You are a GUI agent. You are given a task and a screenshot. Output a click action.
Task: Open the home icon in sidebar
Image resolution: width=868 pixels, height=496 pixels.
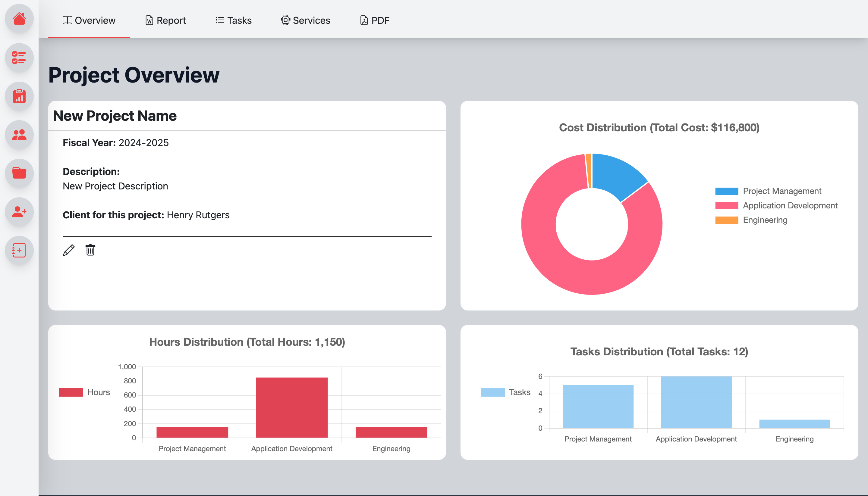click(19, 19)
